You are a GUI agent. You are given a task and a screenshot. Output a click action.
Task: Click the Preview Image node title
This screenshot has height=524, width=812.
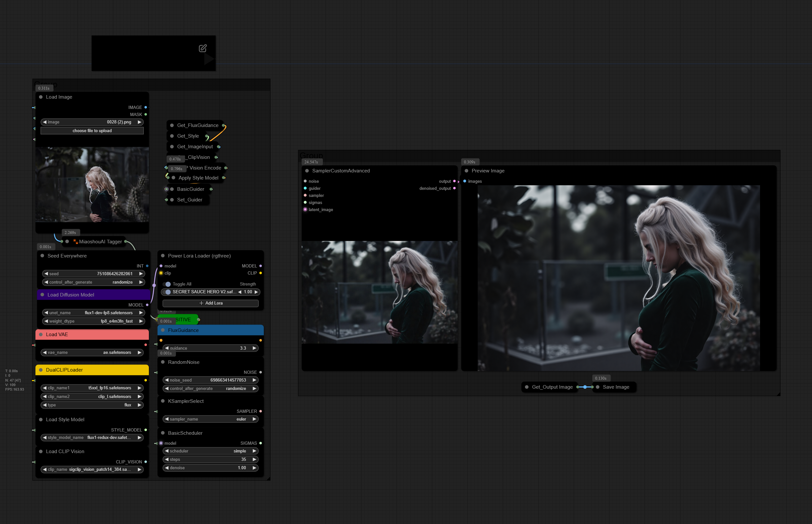(x=488, y=171)
